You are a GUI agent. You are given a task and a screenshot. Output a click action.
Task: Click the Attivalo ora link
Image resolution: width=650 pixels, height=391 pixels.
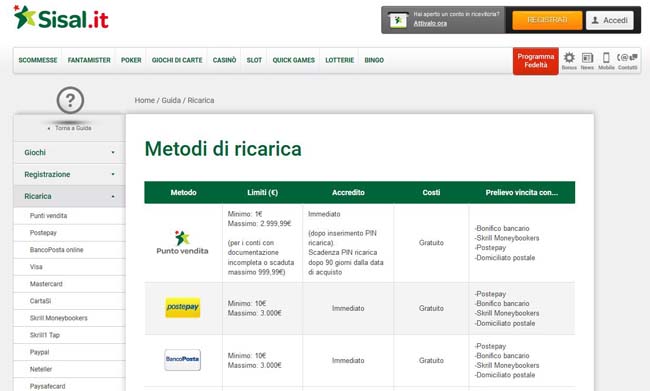(x=430, y=23)
